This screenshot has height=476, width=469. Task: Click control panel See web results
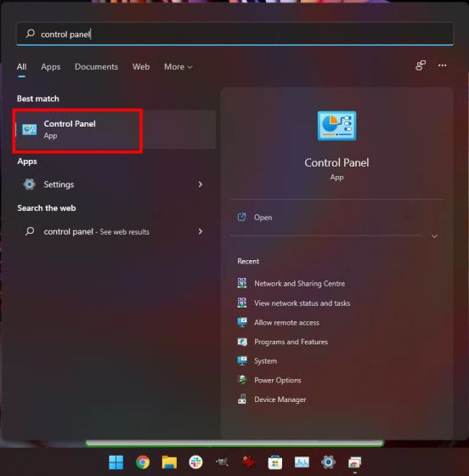(97, 231)
